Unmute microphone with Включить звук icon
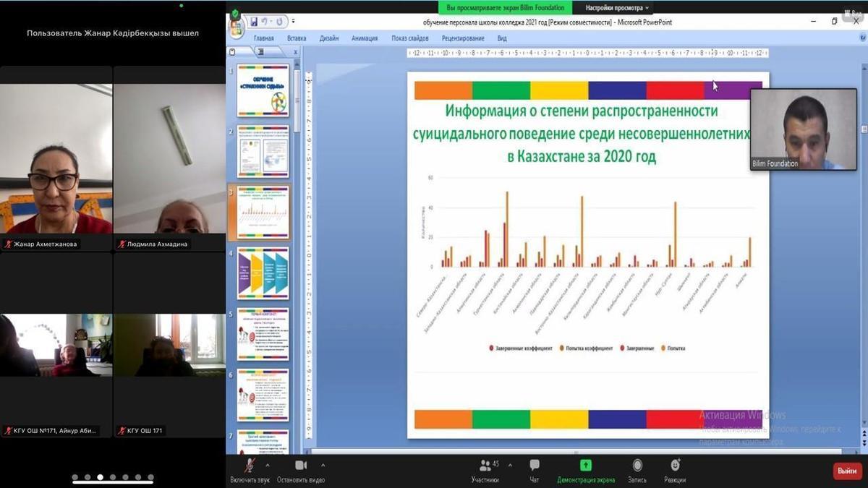 pos(250,466)
